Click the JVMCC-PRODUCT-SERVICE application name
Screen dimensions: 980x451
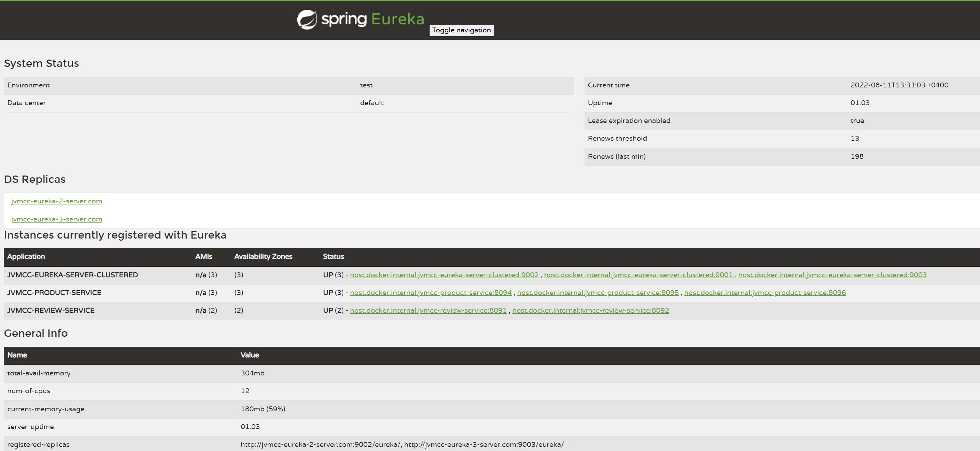[54, 293]
